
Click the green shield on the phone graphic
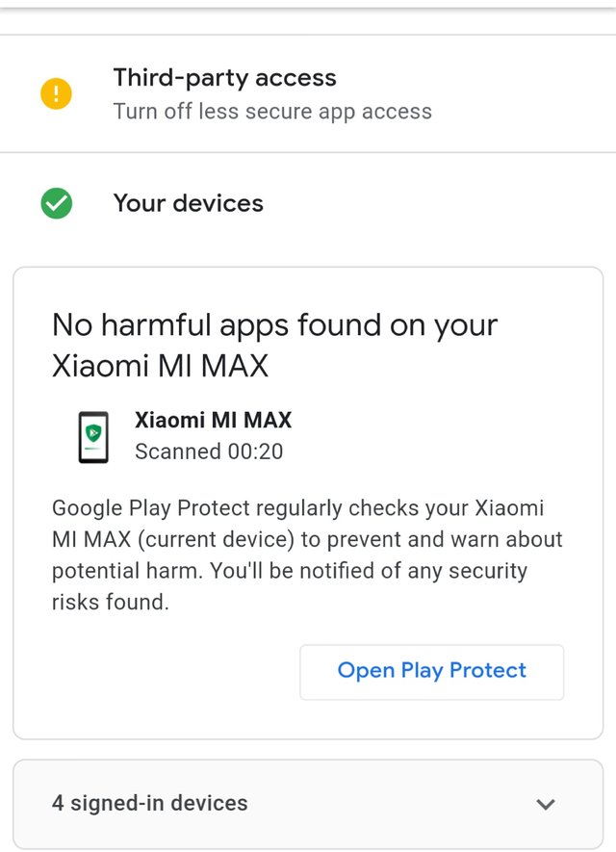click(93, 431)
